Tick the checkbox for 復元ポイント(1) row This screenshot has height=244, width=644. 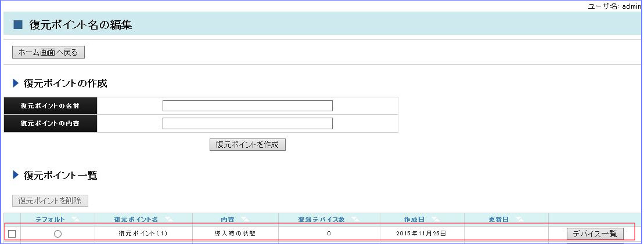(x=12, y=234)
